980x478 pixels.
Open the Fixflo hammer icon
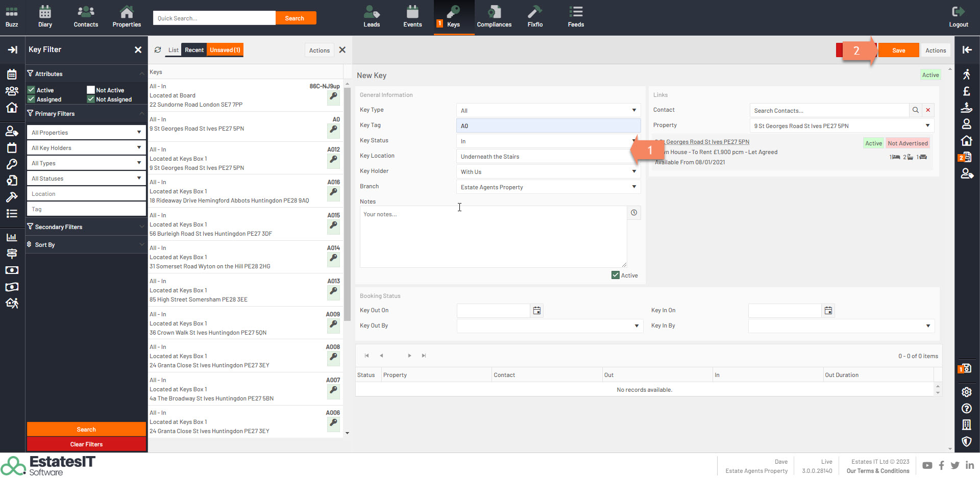click(534, 17)
